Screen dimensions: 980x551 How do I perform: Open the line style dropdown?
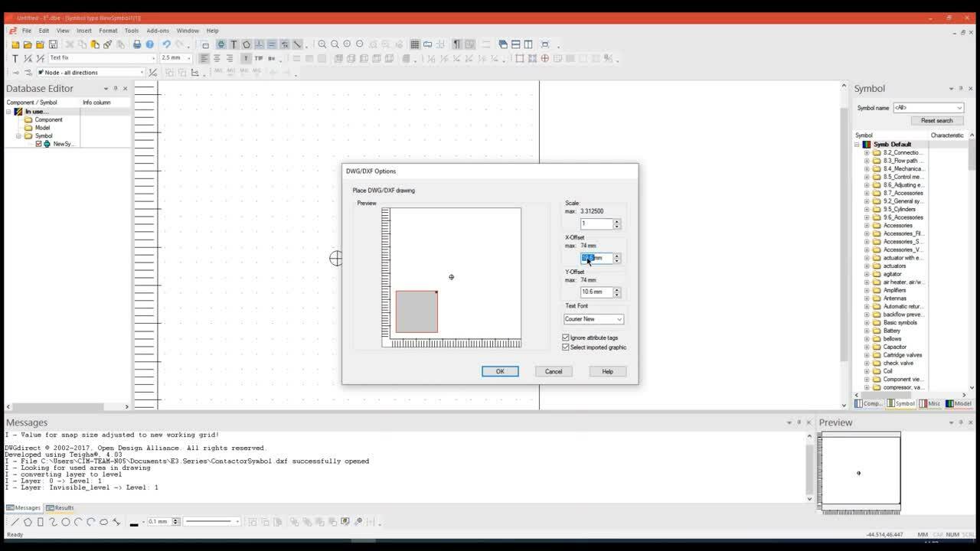point(212,522)
